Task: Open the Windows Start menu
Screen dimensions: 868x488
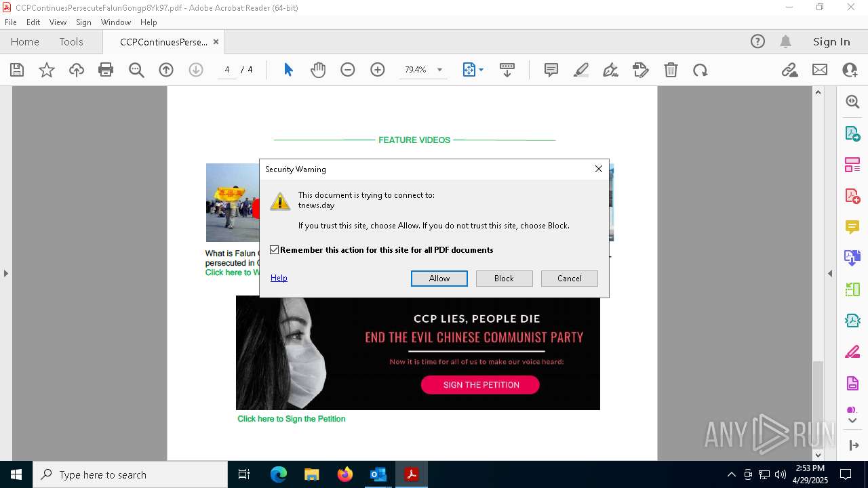Action: coord(16,474)
